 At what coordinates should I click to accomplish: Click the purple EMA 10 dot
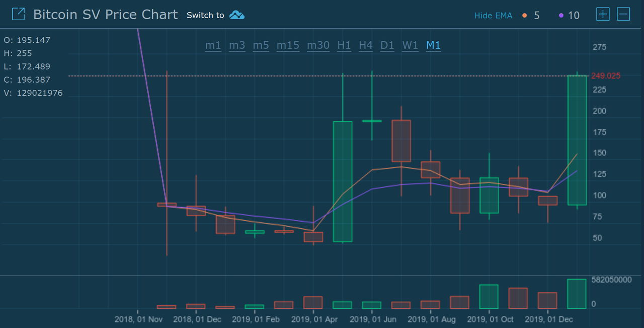pyautogui.click(x=561, y=16)
